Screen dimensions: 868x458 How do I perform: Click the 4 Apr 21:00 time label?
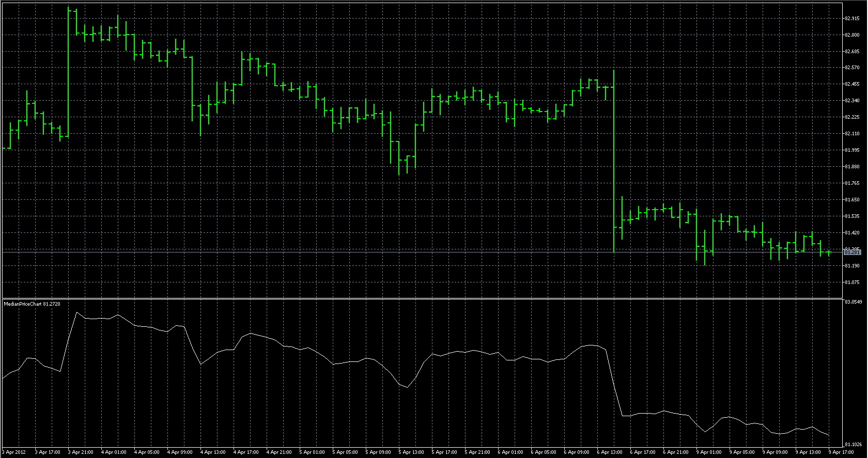tap(279, 452)
